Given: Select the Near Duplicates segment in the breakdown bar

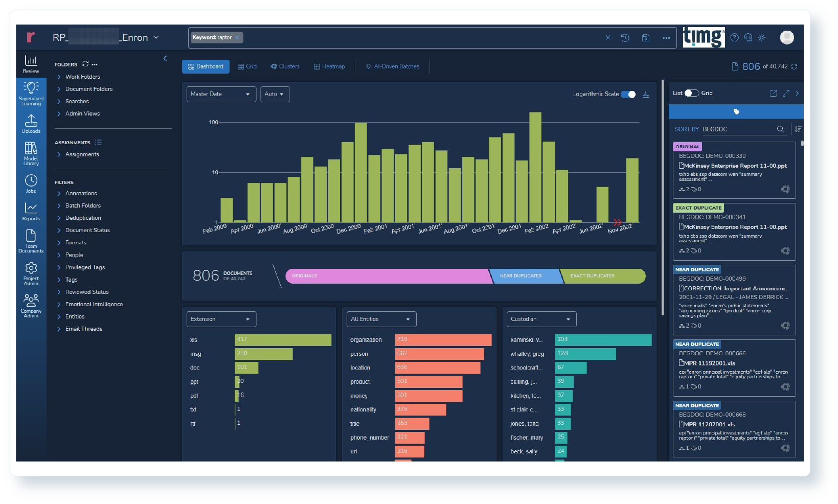Looking at the screenshot, I should 523,276.
